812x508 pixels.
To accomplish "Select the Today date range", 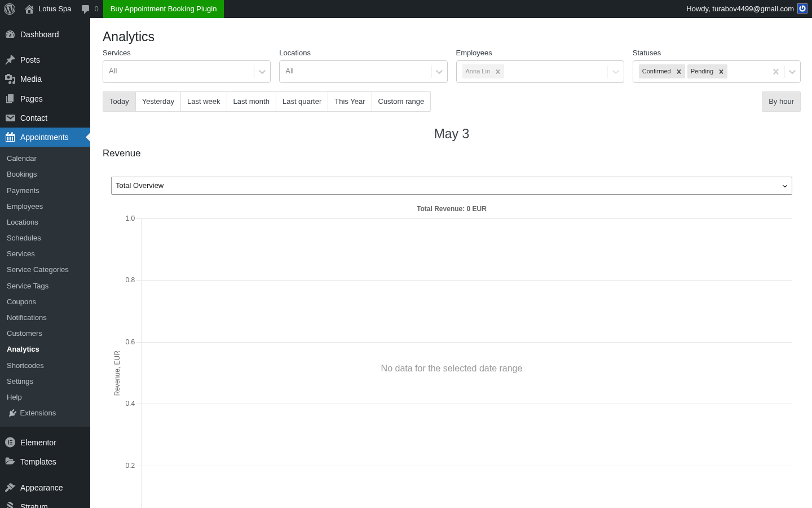I will (x=119, y=102).
